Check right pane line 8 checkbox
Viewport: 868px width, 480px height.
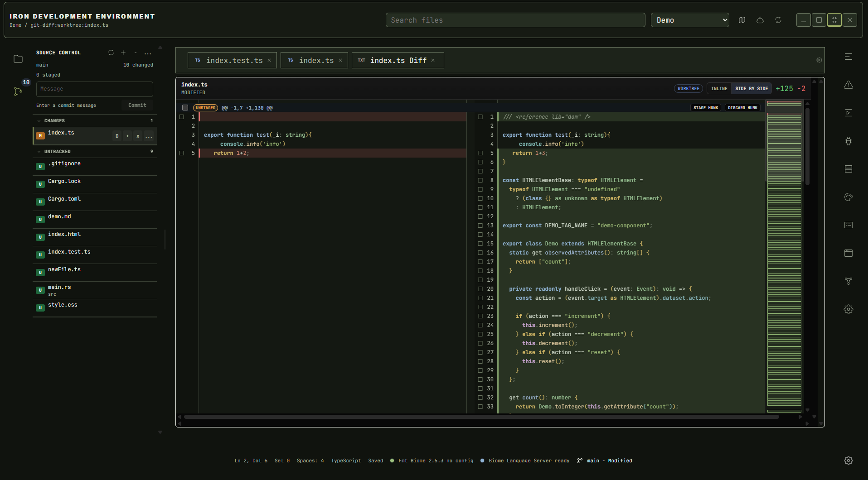[x=480, y=180]
